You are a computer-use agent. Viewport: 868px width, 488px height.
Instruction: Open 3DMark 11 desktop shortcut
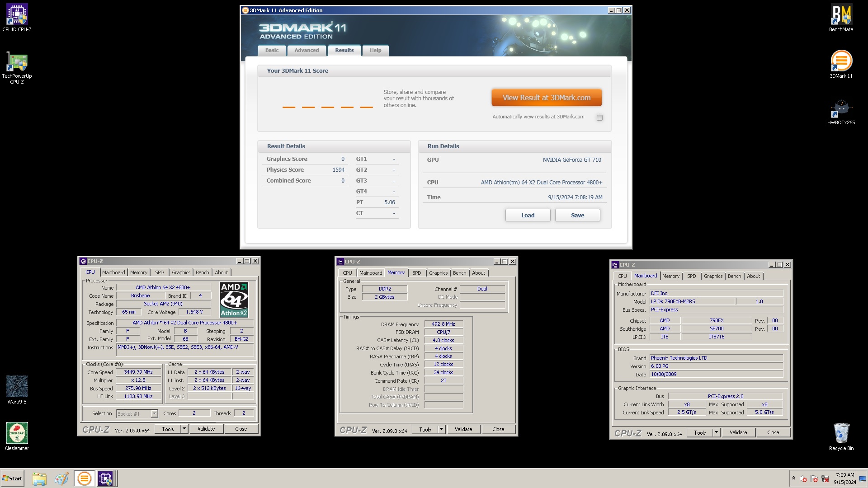pyautogui.click(x=841, y=64)
